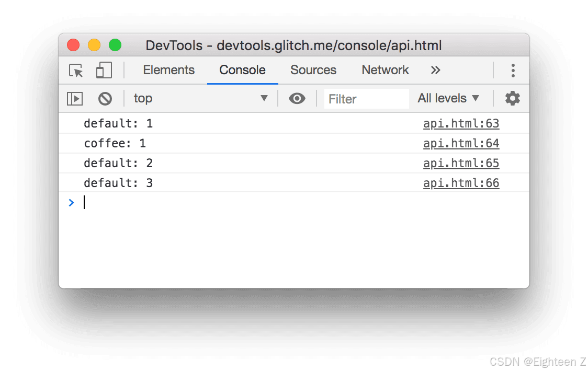588x372 pixels.
Task: Follow the api.html:66 source link
Action: pyautogui.click(x=461, y=183)
